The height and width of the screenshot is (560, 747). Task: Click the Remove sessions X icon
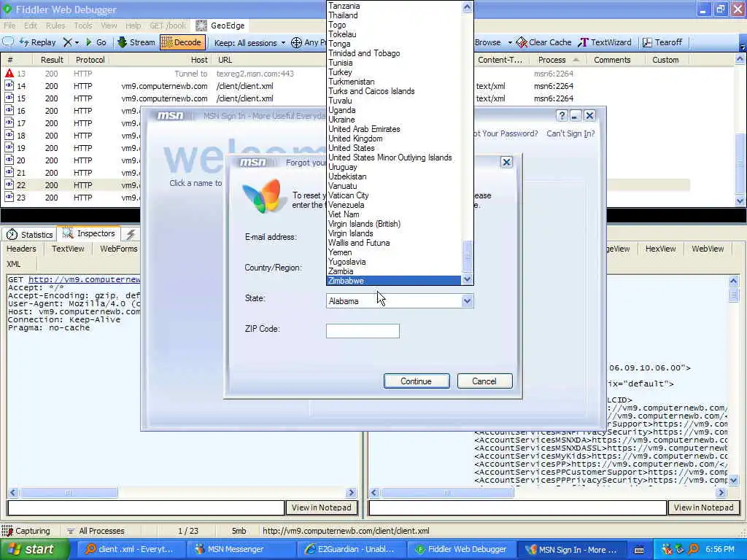68,42
